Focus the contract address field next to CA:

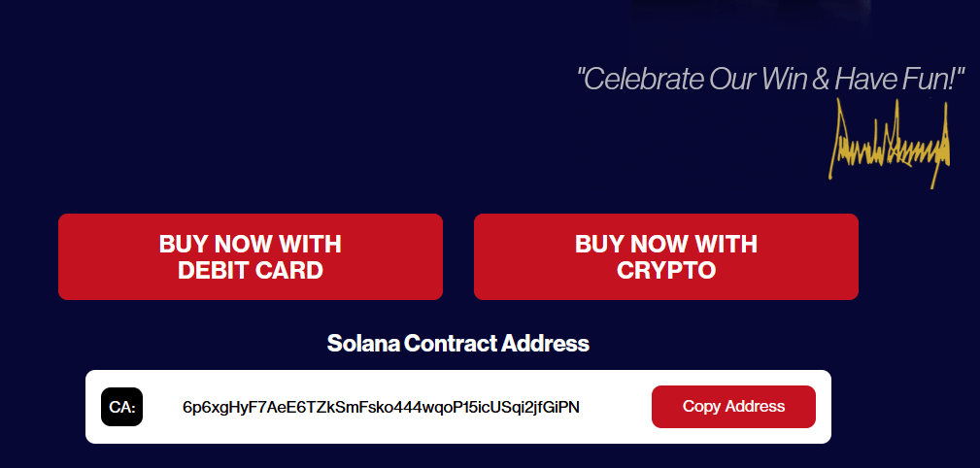382,408
